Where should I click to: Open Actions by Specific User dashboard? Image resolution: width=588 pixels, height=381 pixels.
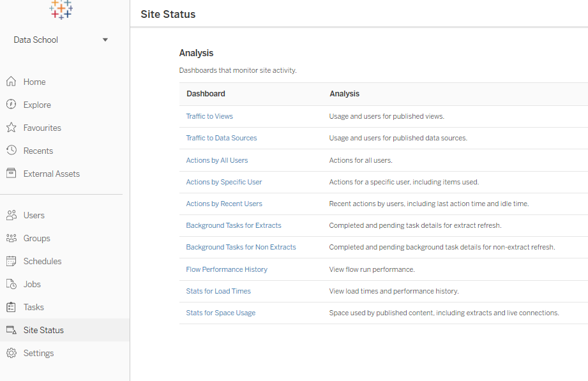tap(224, 182)
